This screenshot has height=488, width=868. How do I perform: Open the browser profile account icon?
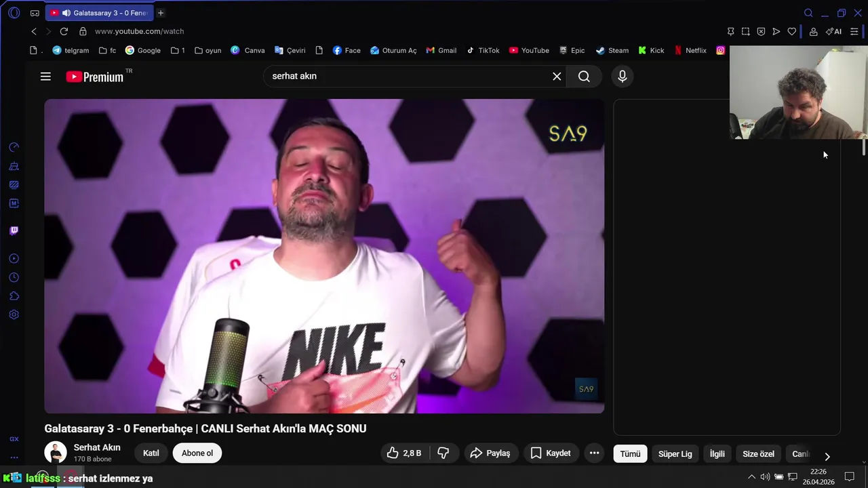pyautogui.click(x=813, y=31)
